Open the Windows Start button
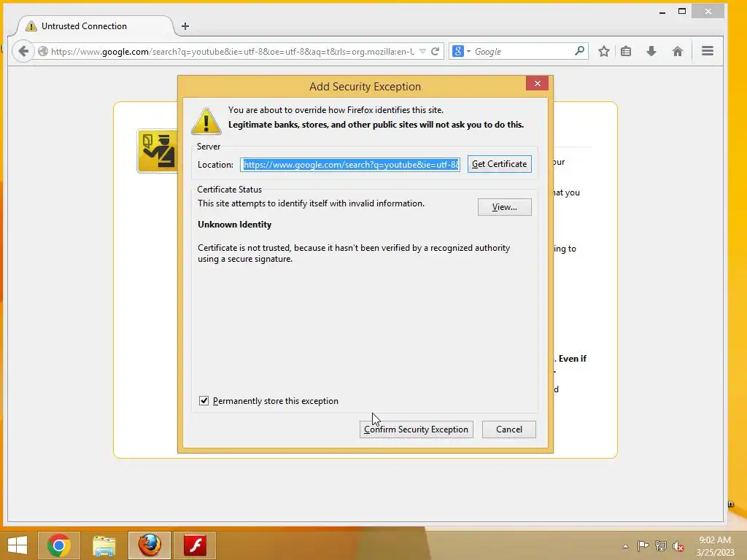Viewport: 747px width, 560px height. 18,545
